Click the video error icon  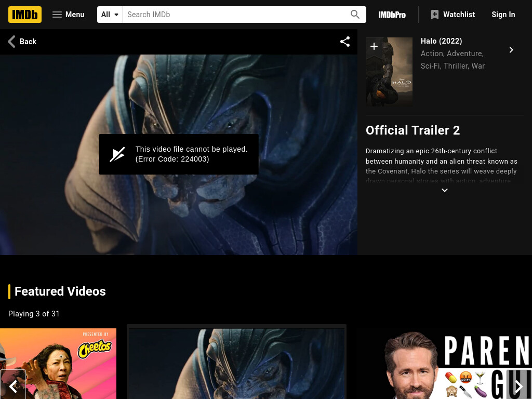coord(117,154)
